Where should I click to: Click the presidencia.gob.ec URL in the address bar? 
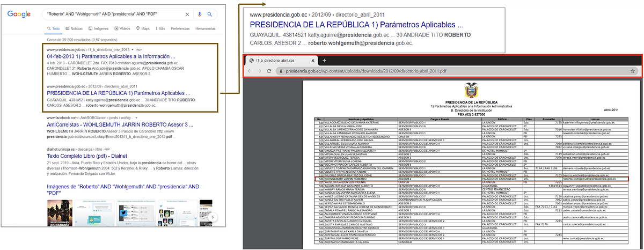pyautogui.click(x=365, y=71)
